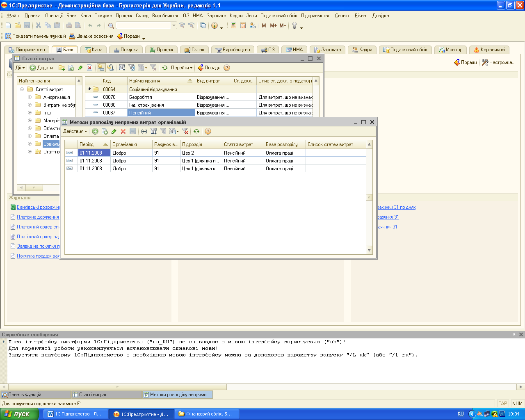Image resolution: width=525 pixels, height=420 pixels.
Task: Click help question icon in Статті витрат
Action: point(227,68)
